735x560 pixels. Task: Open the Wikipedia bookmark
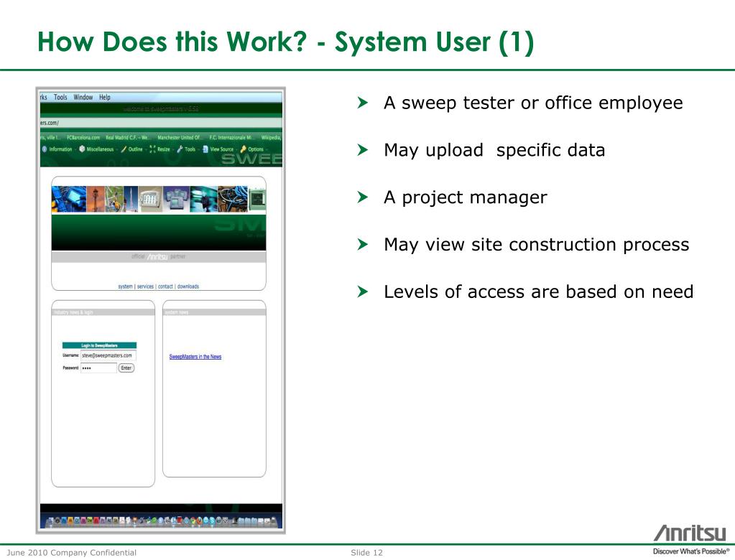point(272,138)
